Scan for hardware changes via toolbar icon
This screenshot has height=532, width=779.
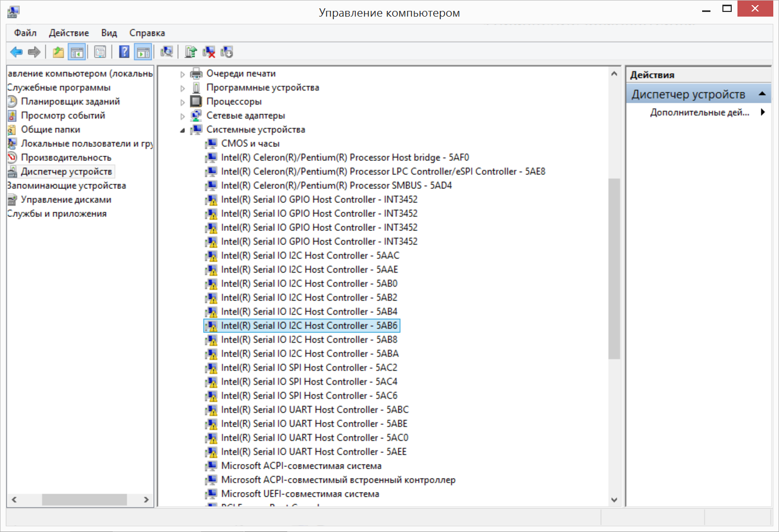[167, 52]
